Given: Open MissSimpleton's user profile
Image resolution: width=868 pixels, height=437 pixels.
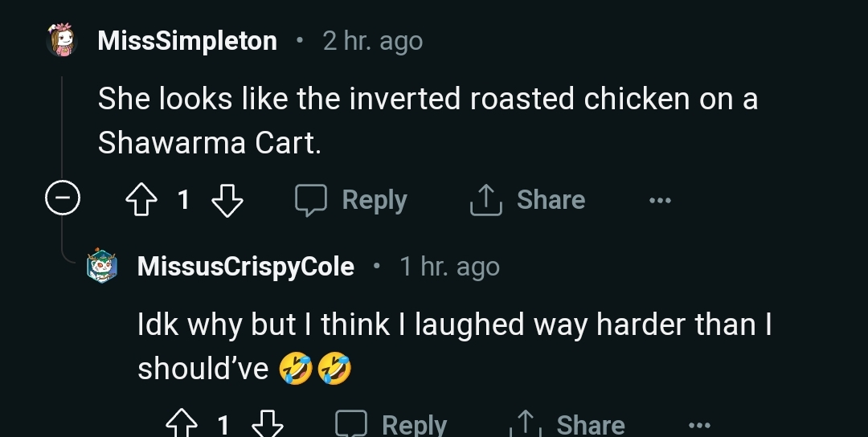Looking at the screenshot, I should point(187,41).
